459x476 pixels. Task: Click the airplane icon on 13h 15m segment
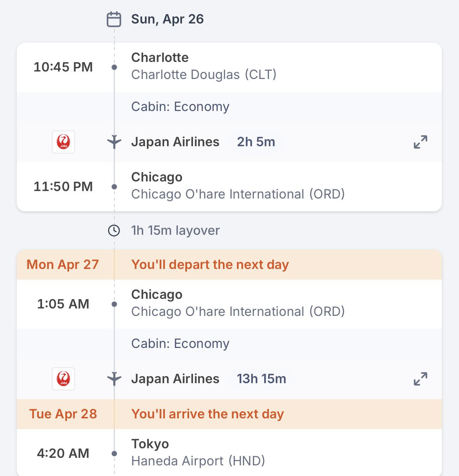pyautogui.click(x=114, y=379)
